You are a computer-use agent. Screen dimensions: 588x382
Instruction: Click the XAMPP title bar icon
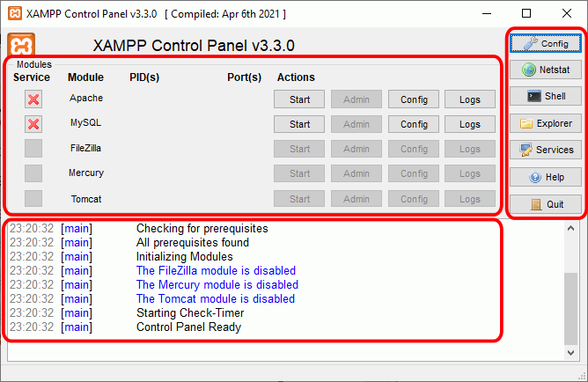[x=15, y=14]
